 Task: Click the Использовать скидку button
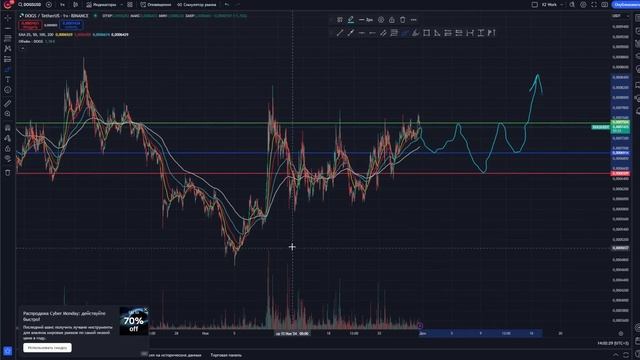click(x=47, y=347)
